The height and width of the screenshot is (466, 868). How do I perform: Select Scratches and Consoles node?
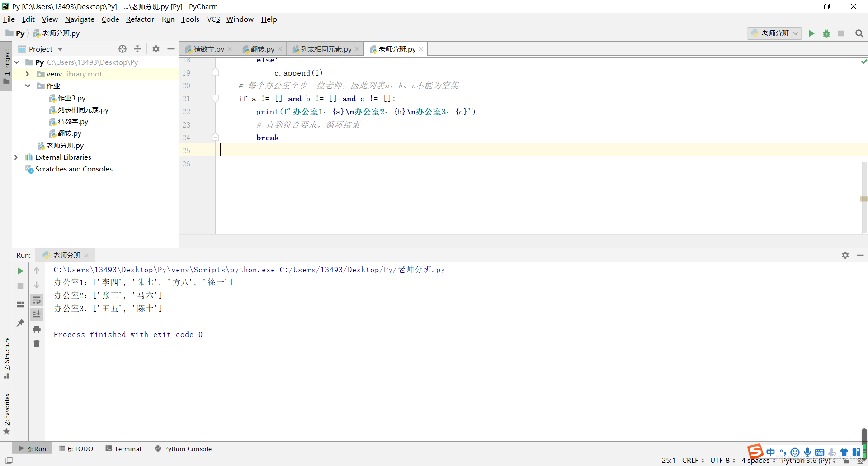pyautogui.click(x=69, y=169)
